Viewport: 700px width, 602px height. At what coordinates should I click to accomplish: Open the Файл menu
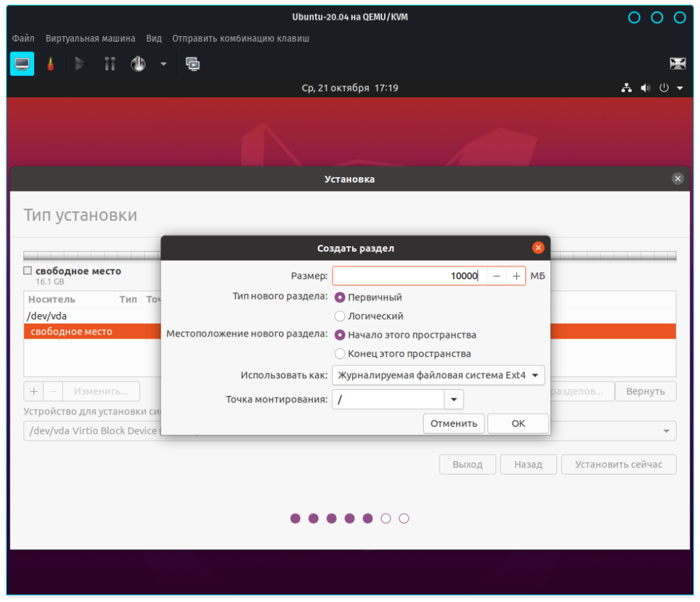[23, 38]
